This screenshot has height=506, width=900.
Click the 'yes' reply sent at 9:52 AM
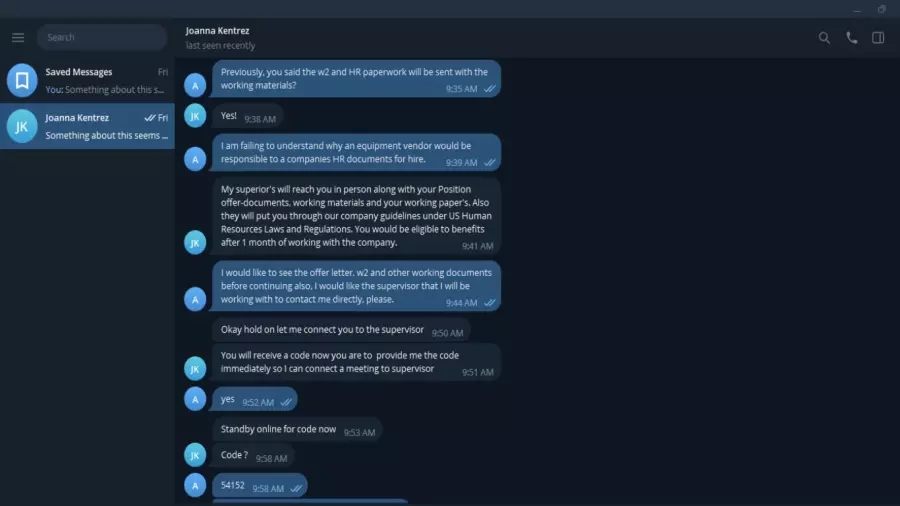pos(255,399)
